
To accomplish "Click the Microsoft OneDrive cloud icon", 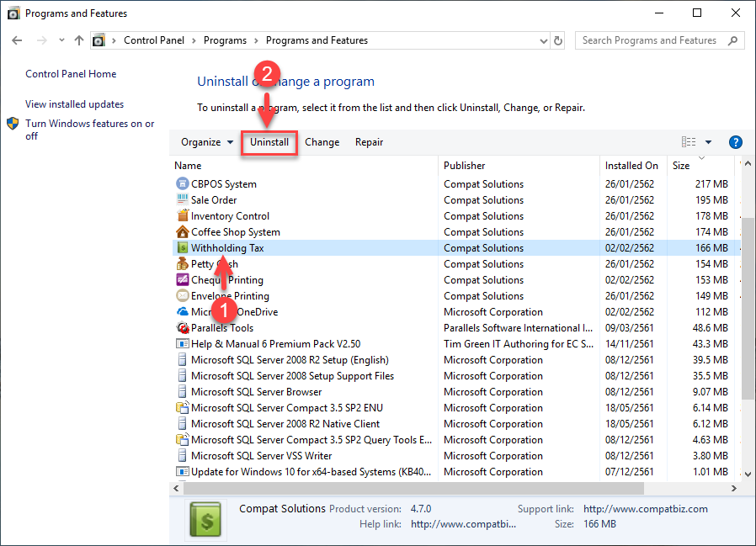I will (x=182, y=312).
